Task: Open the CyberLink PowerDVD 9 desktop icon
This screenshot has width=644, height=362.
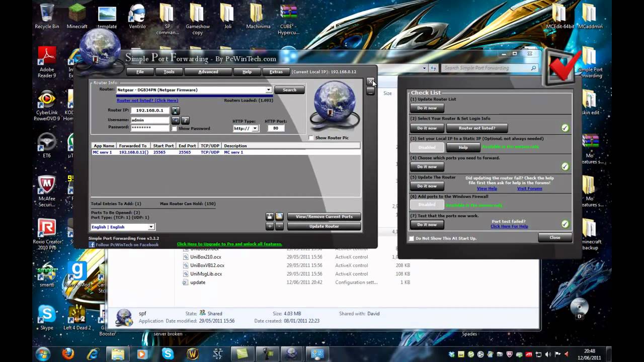Action: click(x=47, y=106)
